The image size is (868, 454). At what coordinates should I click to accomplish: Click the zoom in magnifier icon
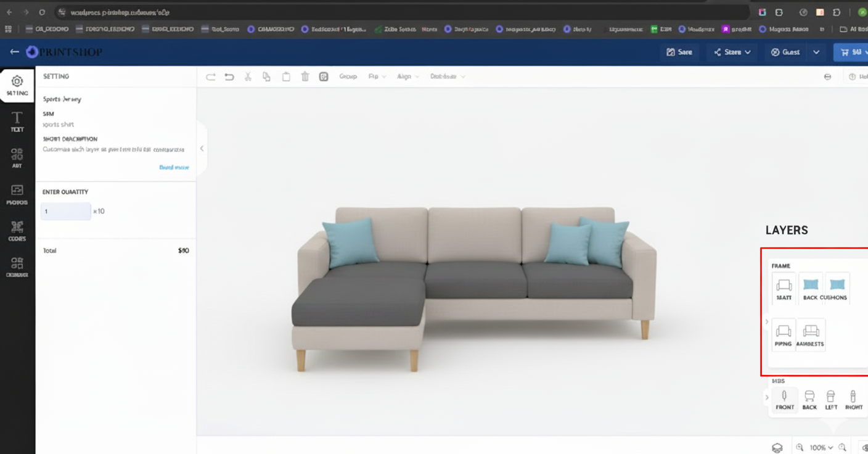point(842,447)
